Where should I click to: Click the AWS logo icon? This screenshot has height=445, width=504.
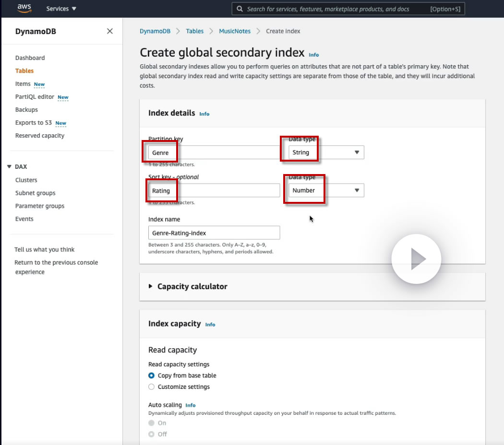coord(24,8)
